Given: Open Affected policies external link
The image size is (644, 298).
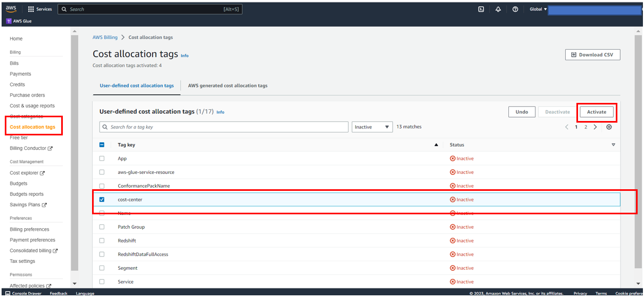Looking at the screenshot, I should (x=30, y=286).
